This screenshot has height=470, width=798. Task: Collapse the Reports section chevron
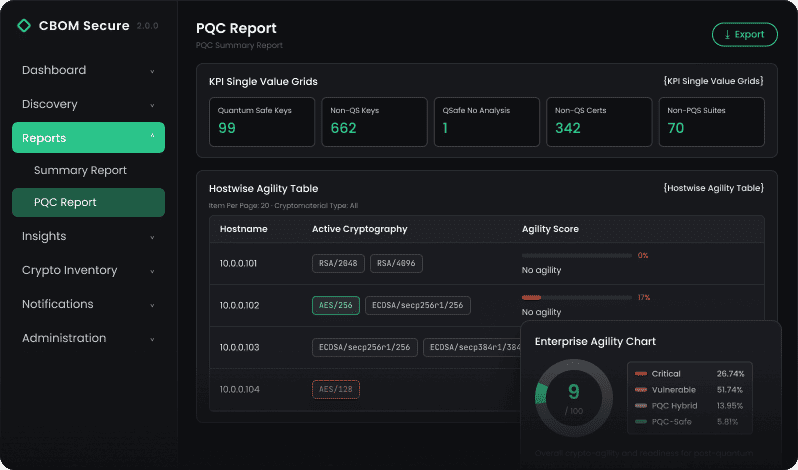(152, 136)
